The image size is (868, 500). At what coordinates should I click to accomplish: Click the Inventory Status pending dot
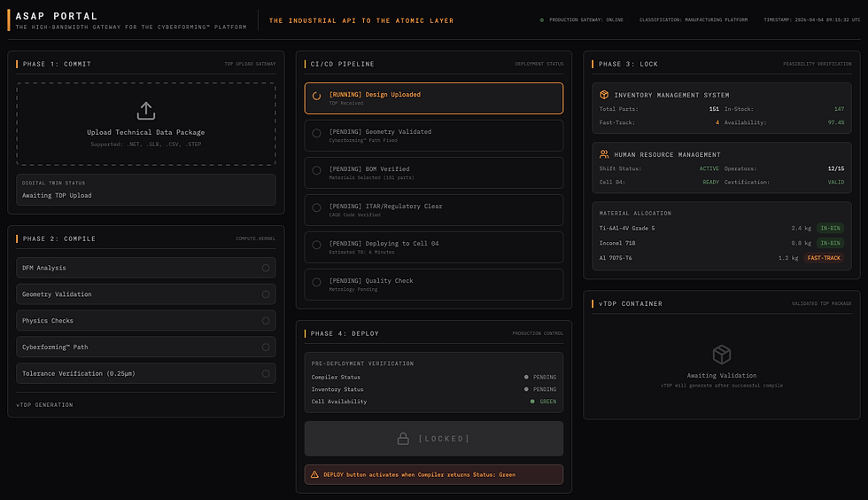point(526,389)
